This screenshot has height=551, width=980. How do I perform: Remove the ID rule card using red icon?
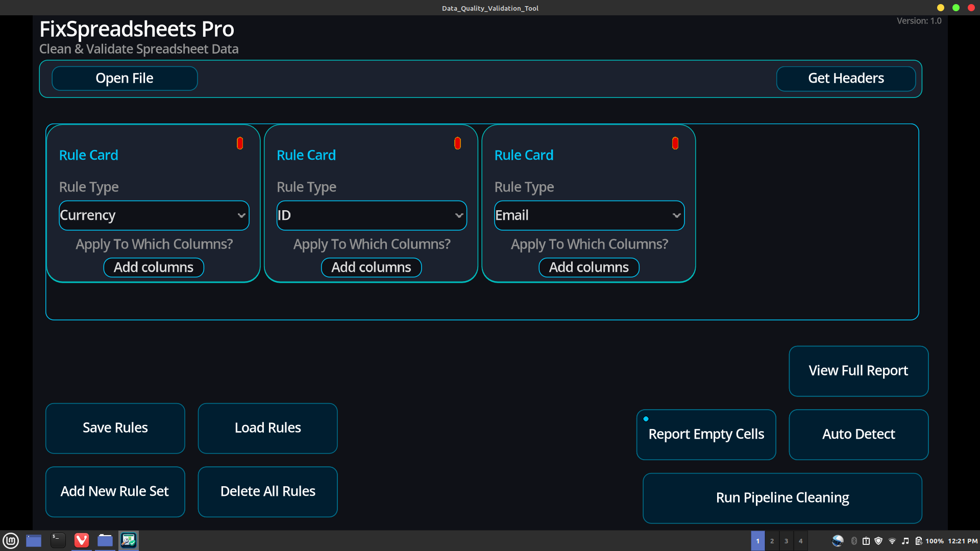pyautogui.click(x=457, y=143)
